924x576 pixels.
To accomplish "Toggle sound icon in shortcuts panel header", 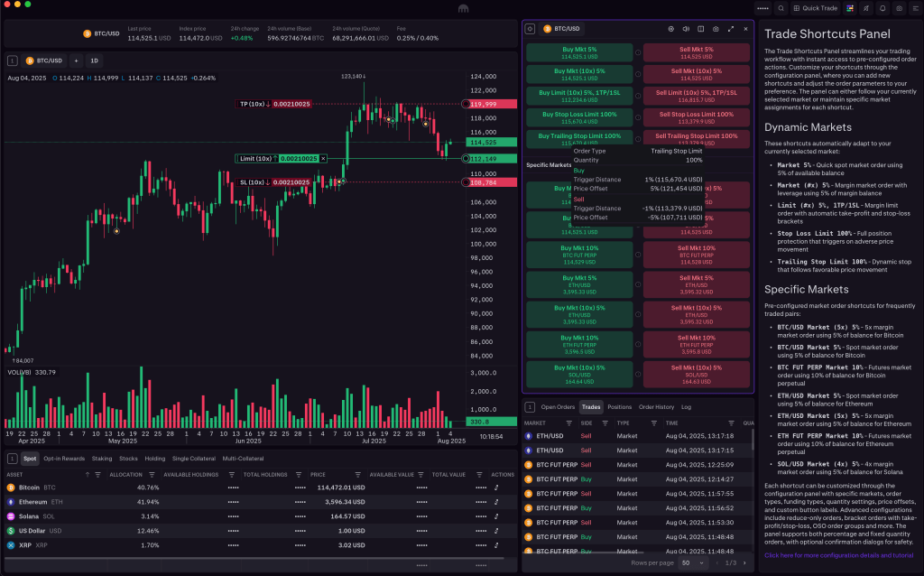I will coord(686,29).
